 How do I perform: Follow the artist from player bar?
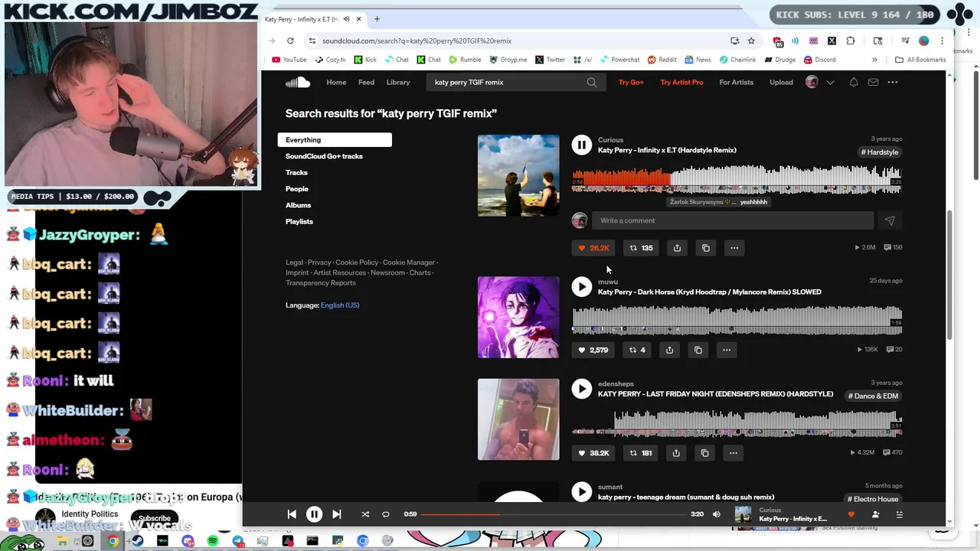pyautogui.click(x=875, y=514)
